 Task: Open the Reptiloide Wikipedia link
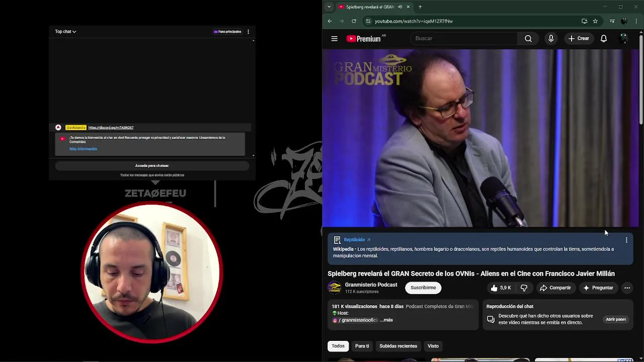tap(357, 240)
